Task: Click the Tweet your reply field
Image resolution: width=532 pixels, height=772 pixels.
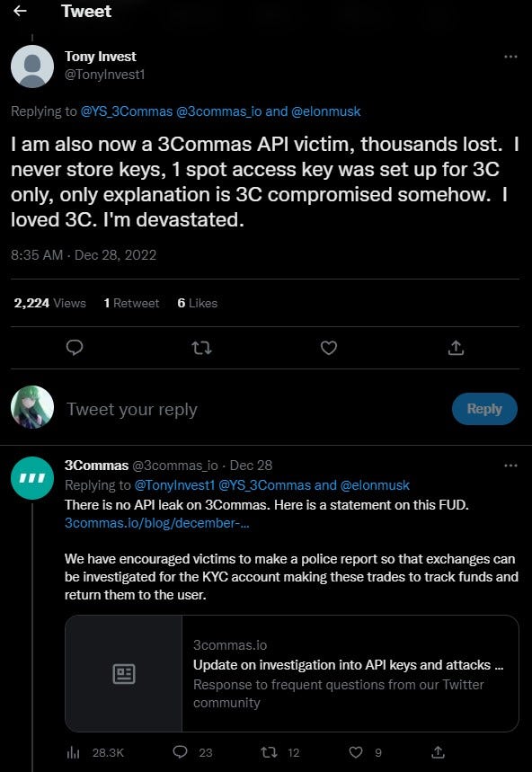Action: pos(132,409)
